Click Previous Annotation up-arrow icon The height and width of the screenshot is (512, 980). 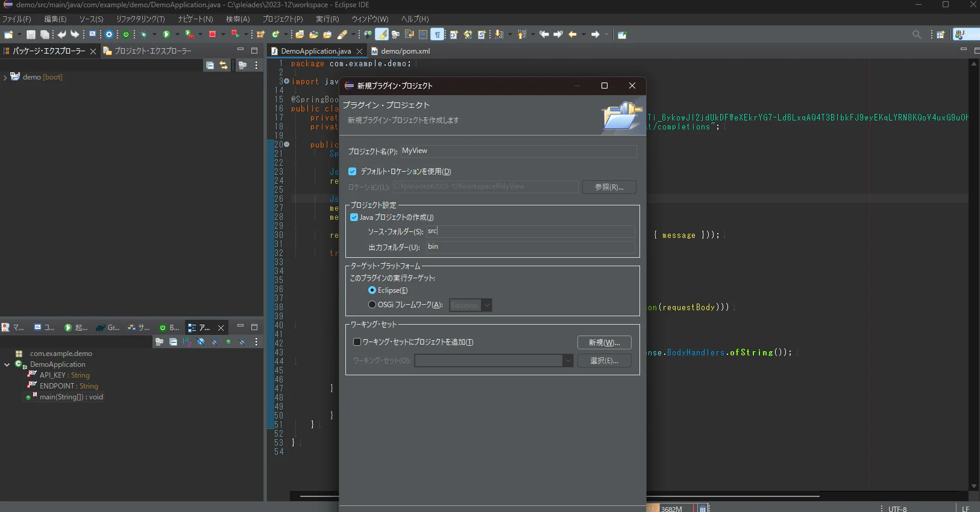click(x=522, y=34)
